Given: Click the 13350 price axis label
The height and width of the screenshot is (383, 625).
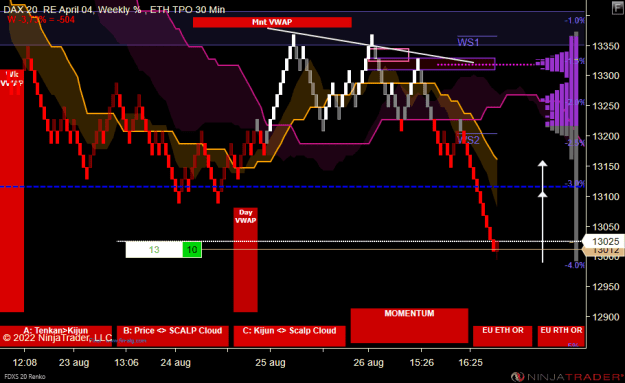Looking at the screenshot, I should coord(605,46).
